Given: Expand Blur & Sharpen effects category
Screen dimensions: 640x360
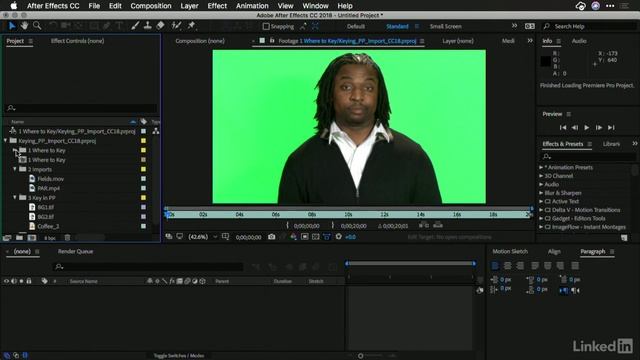Looking at the screenshot, I should tap(541, 193).
